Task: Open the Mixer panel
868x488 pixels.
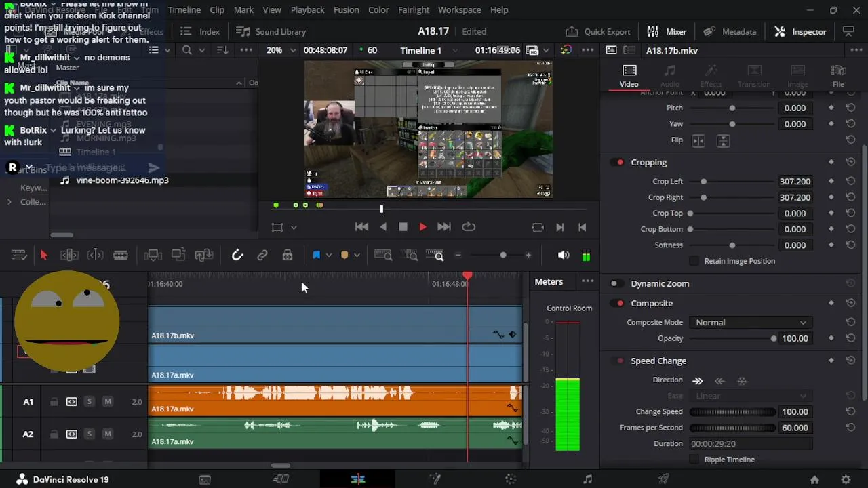Action: 667,31
